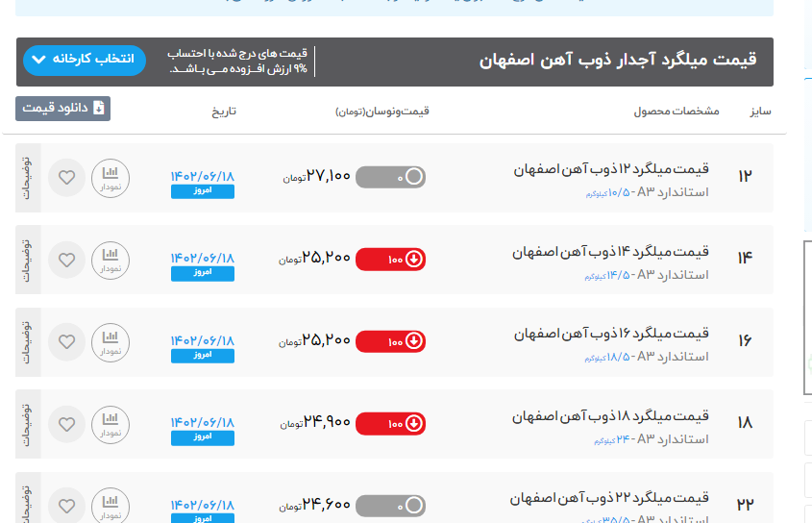Click red 100 decrease badge on size 14
The width and height of the screenshot is (812, 523).
(390, 260)
